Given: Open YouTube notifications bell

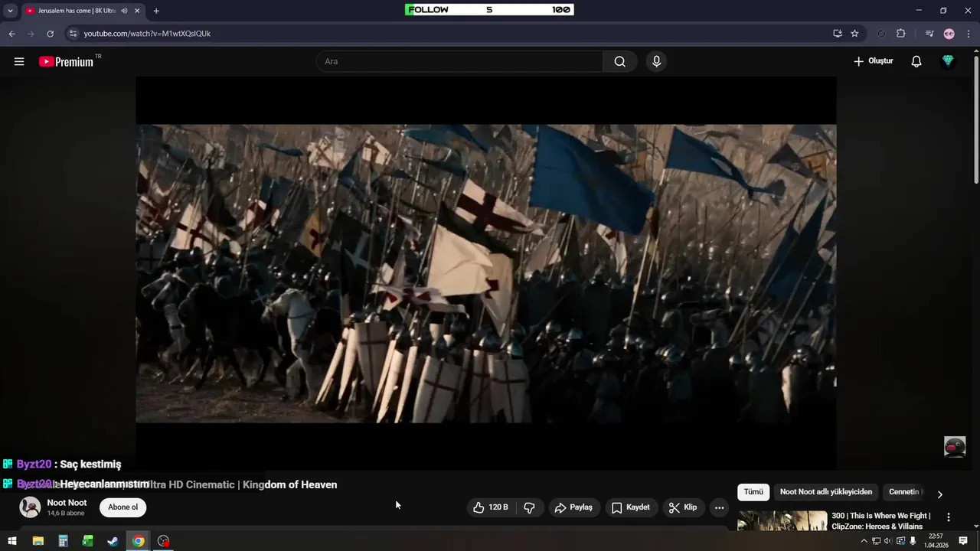Looking at the screenshot, I should pos(916,61).
